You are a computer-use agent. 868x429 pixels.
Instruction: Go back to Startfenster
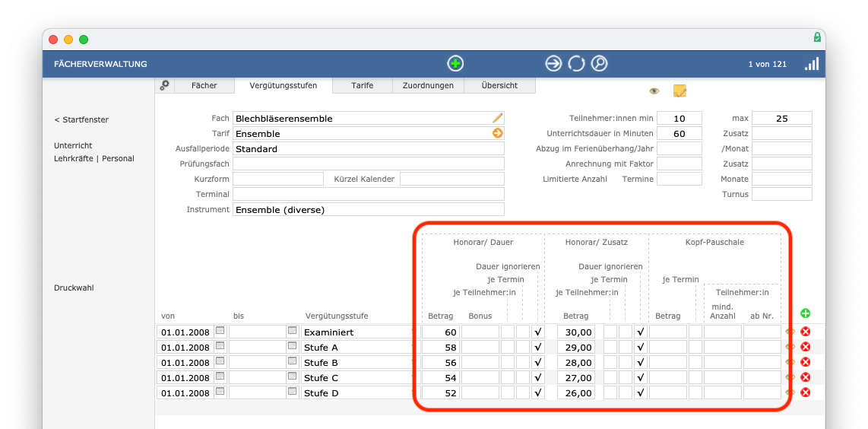click(x=81, y=119)
